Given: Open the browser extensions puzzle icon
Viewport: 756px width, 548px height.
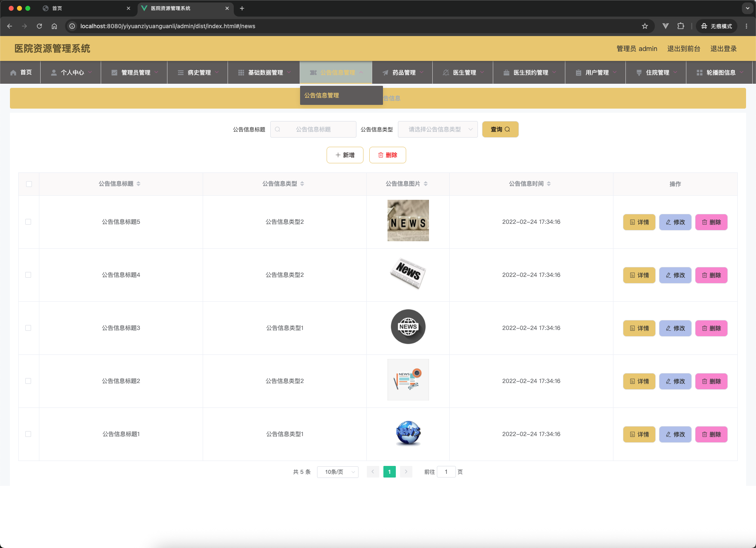Looking at the screenshot, I should click(x=681, y=26).
